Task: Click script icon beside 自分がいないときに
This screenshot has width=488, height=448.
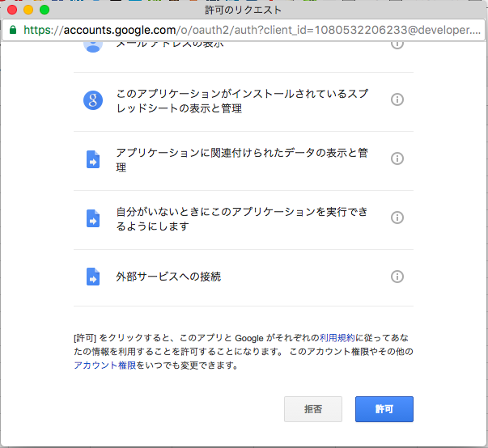Action: tap(93, 218)
